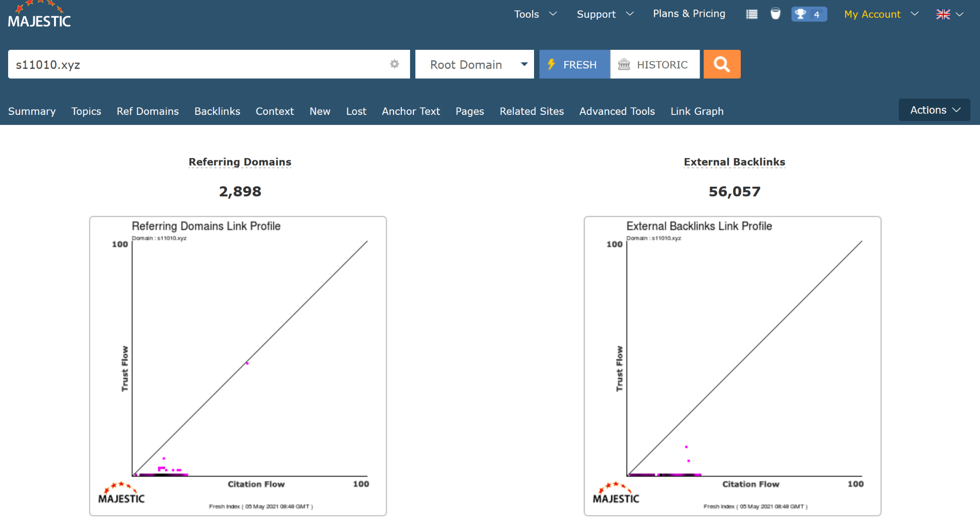Open the list view icon in header
This screenshot has width=980, height=529.
752,14
